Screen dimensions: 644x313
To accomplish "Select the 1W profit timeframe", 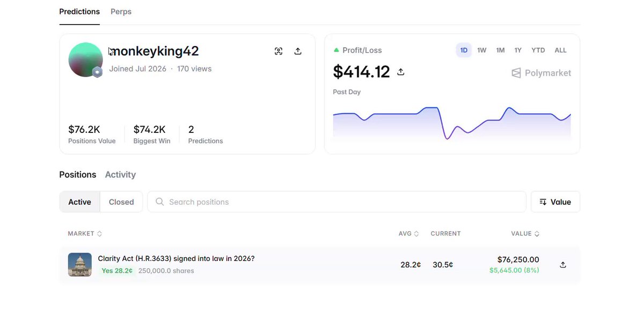I will point(482,50).
